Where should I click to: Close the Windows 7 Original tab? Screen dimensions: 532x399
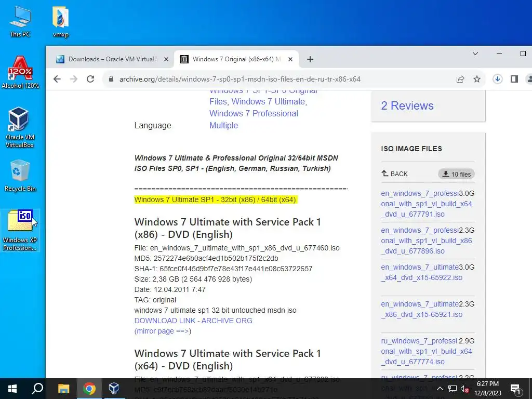coord(290,59)
